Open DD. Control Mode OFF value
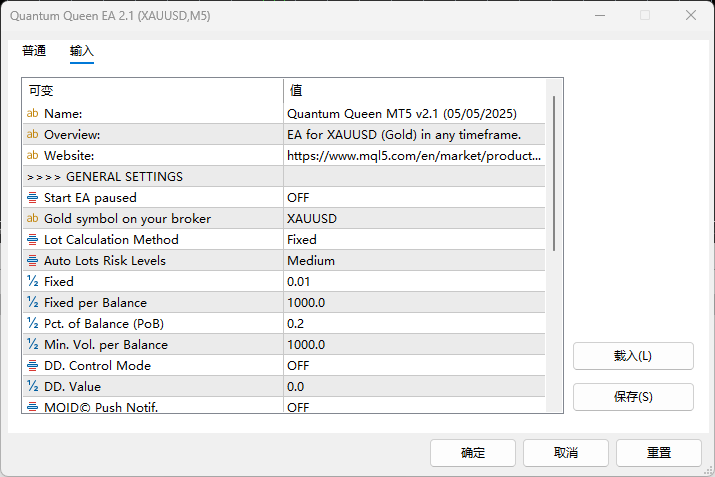Screen dimensions: 715x477 414,365
